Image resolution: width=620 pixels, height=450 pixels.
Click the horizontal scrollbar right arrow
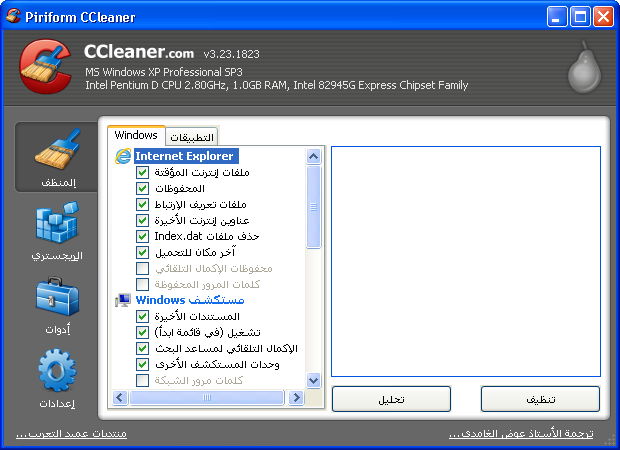[298, 397]
